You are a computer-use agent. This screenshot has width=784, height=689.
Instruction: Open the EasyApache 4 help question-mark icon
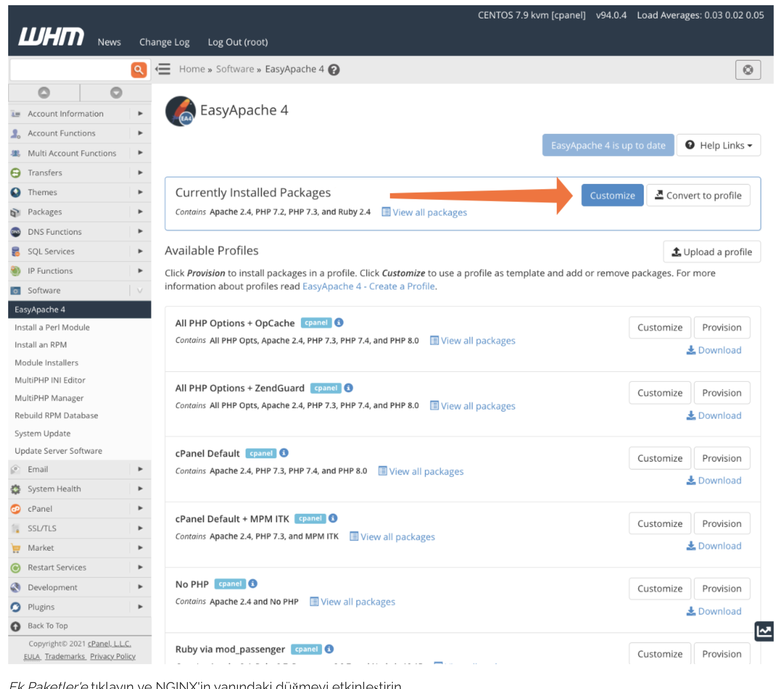334,70
